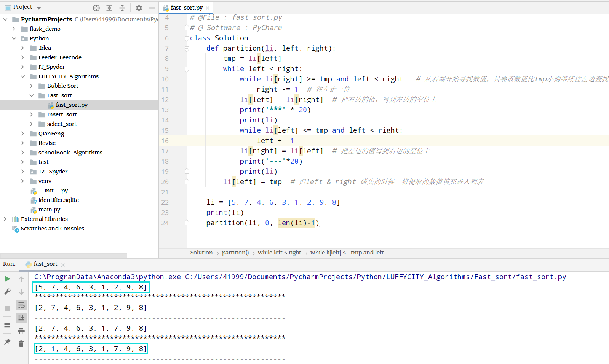The image size is (609, 364).
Task: Click the Project tree horizontal scrollbar
Action: pos(64,256)
